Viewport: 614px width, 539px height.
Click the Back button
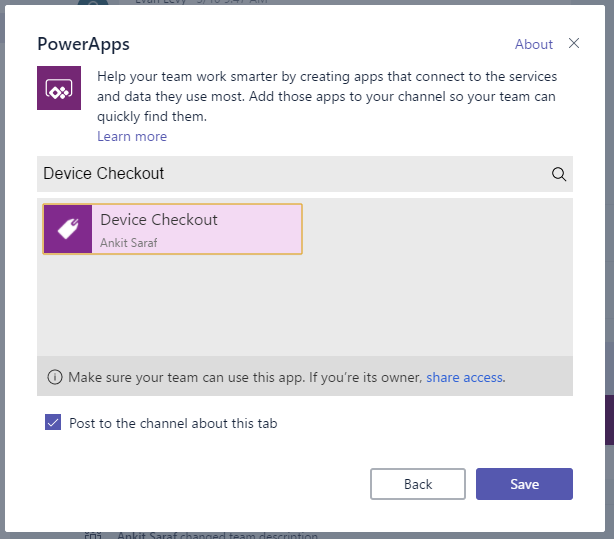tap(418, 484)
